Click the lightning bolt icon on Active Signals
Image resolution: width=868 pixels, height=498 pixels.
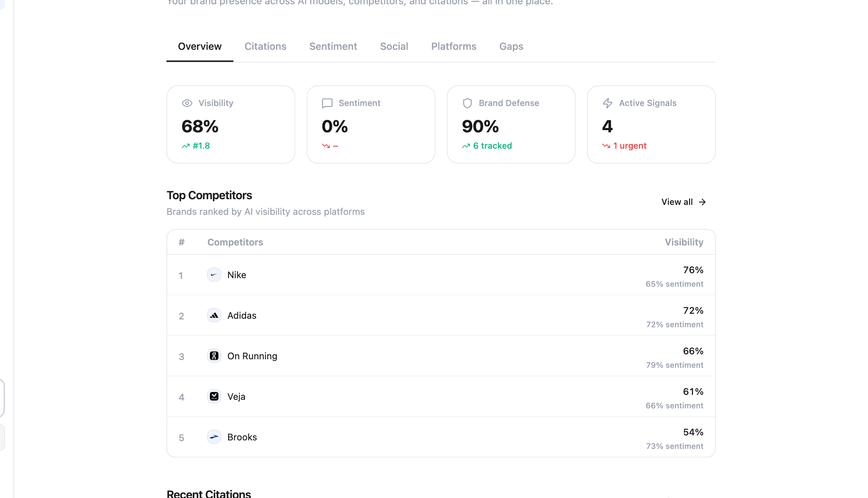pyautogui.click(x=608, y=103)
